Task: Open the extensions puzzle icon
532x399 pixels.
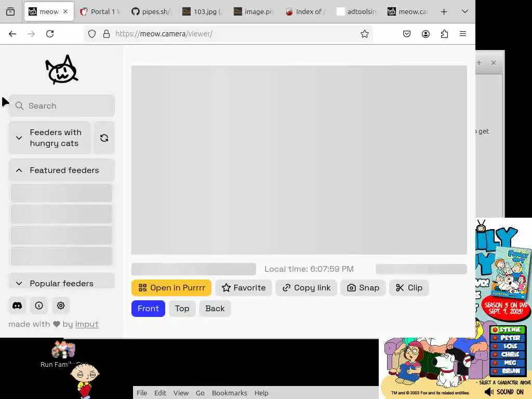Action: [445, 34]
